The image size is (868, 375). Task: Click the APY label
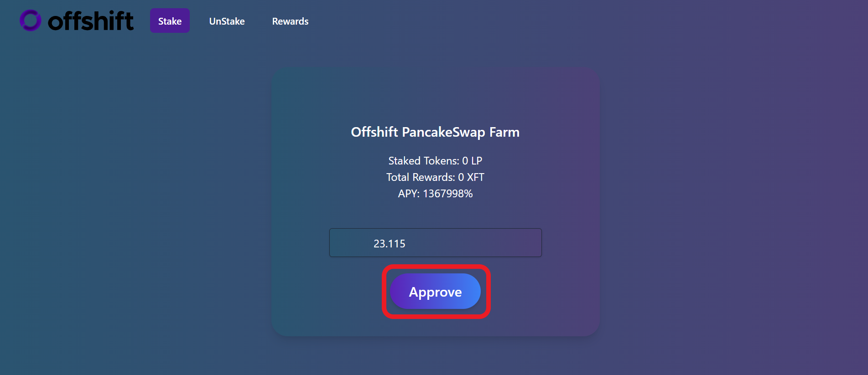(x=409, y=194)
